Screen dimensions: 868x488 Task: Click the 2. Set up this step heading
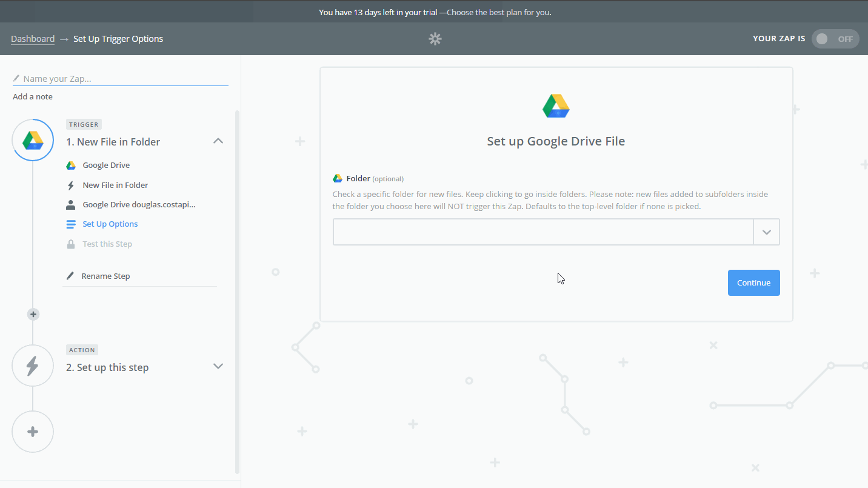click(107, 367)
